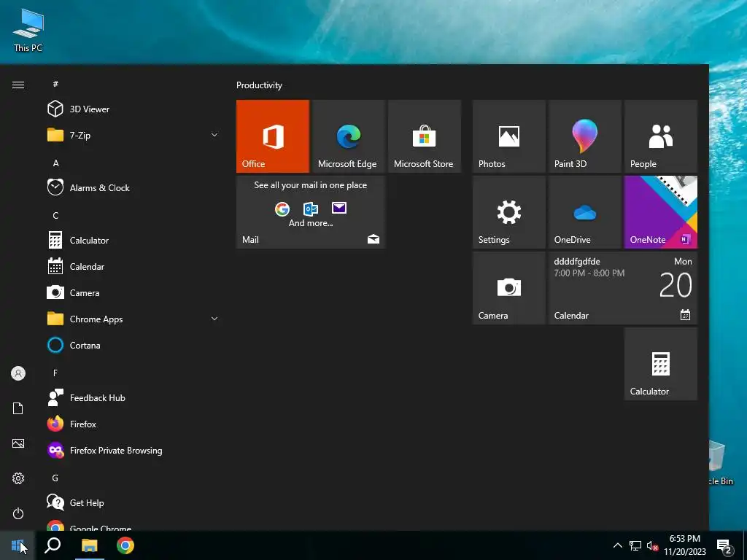Click the user account icon
Image resolution: width=747 pixels, height=560 pixels.
(18, 373)
